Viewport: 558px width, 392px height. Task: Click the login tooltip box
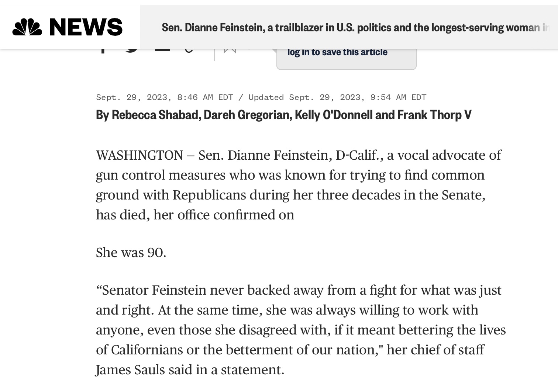[347, 59]
